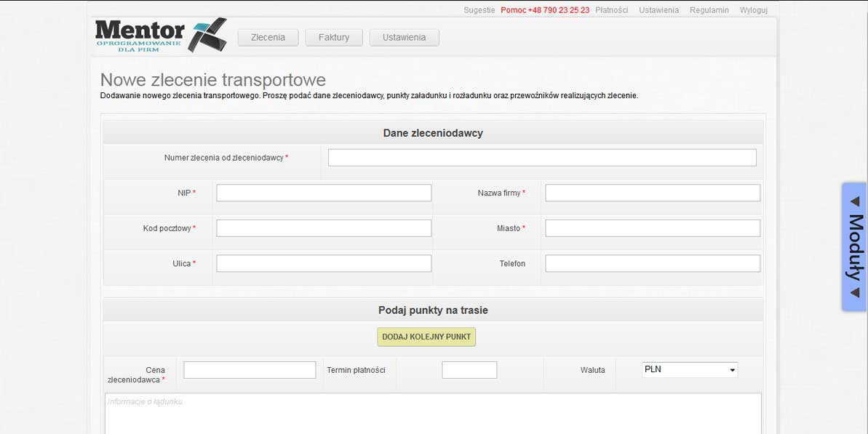The width and height of the screenshot is (868, 434).
Task: Click the Cena zleceniodawca input field
Action: [250, 370]
